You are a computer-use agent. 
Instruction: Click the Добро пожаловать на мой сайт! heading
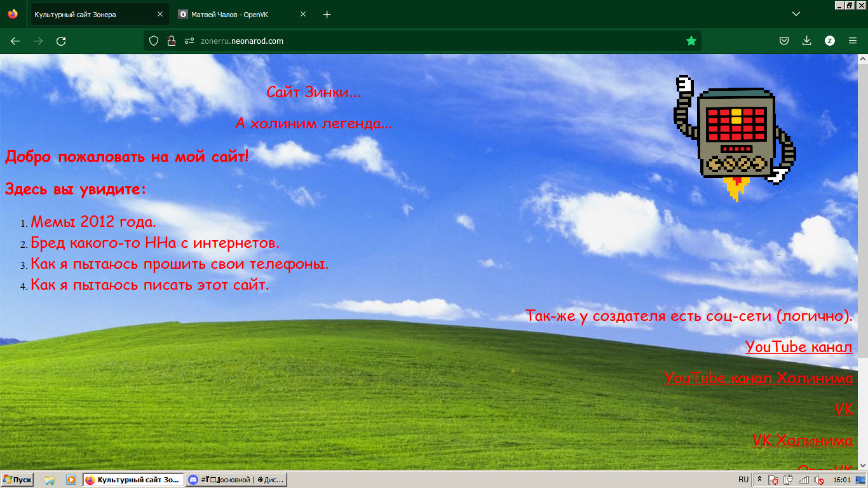(x=127, y=156)
